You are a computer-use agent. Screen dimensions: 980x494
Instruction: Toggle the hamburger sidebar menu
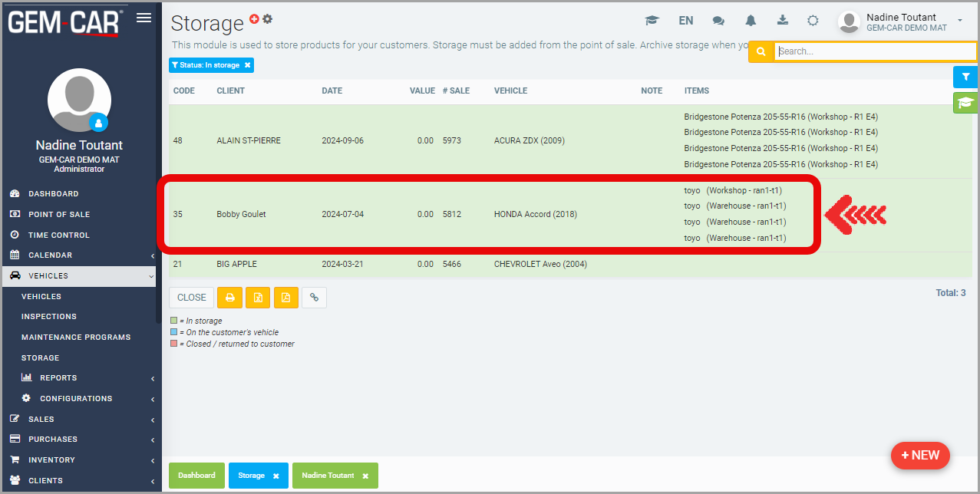pos(144,18)
